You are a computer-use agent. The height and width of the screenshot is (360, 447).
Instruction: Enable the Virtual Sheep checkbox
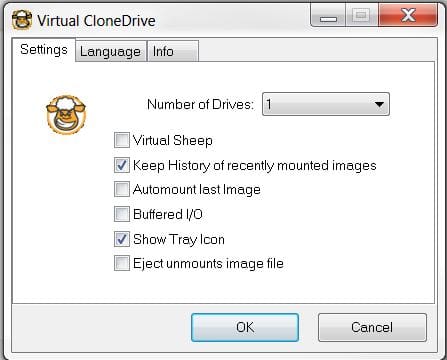point(122,140)
